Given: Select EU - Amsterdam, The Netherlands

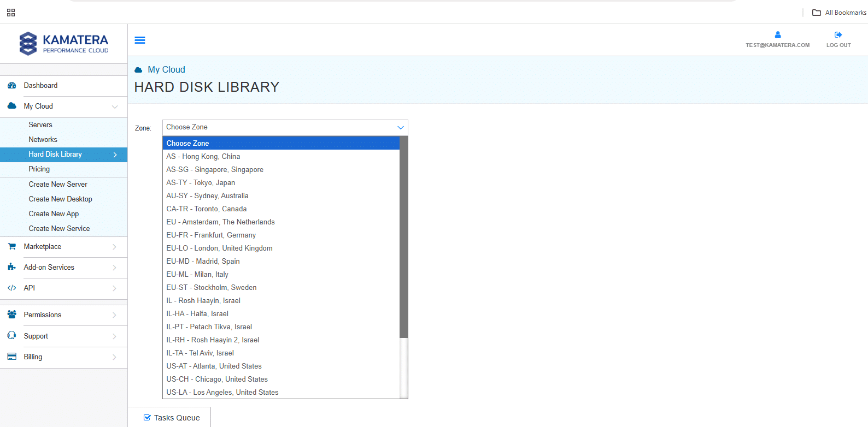Looking at the screenshot, I should point(281,222).
